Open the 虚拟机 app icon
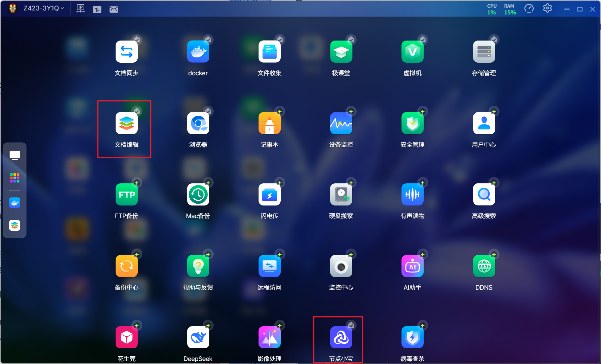The height and width of the screenshot is (364, 601). tap(412, 52)
